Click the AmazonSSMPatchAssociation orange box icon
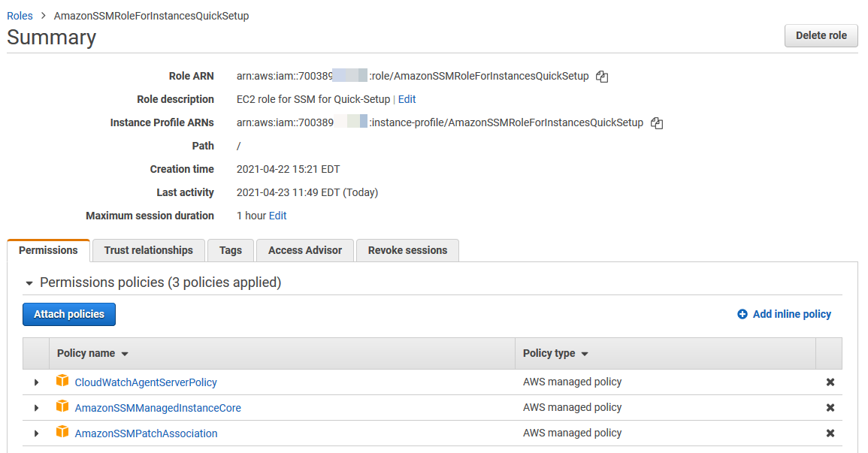The height and width of the screenshot is (453, 868). (x=62, y=432)
